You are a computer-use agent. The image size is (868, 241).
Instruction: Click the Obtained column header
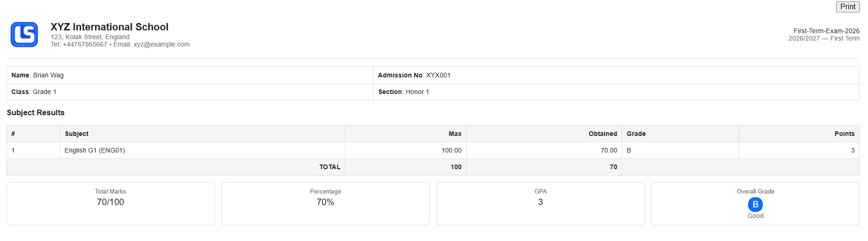tap(602, 134)
